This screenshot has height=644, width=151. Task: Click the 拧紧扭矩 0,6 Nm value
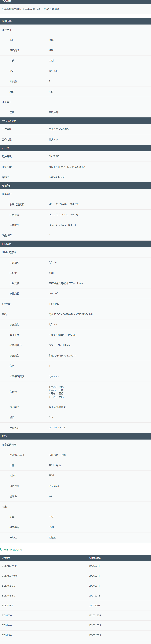pyautogui.click(x=52, y=262)
